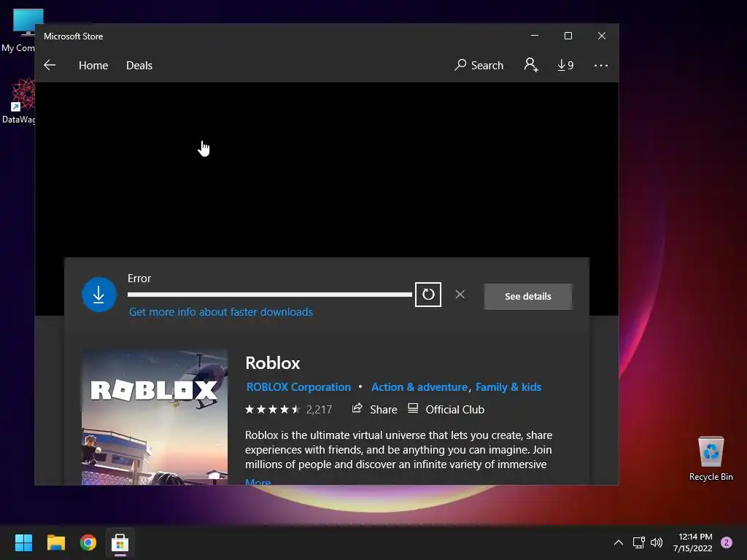Open the Windows Start menu
Screen dimensions: 747x560
click(x=23, y=542)
